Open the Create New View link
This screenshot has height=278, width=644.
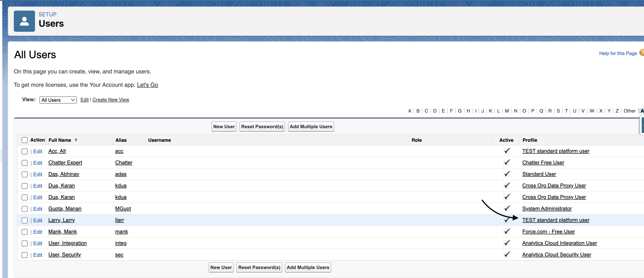tap(111, 99)
